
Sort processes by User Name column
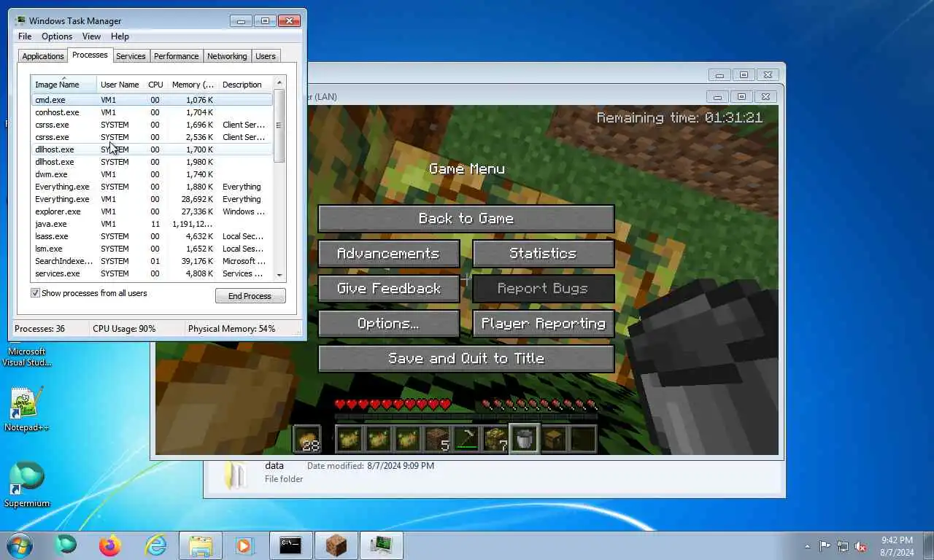click(x=120, y=85)
